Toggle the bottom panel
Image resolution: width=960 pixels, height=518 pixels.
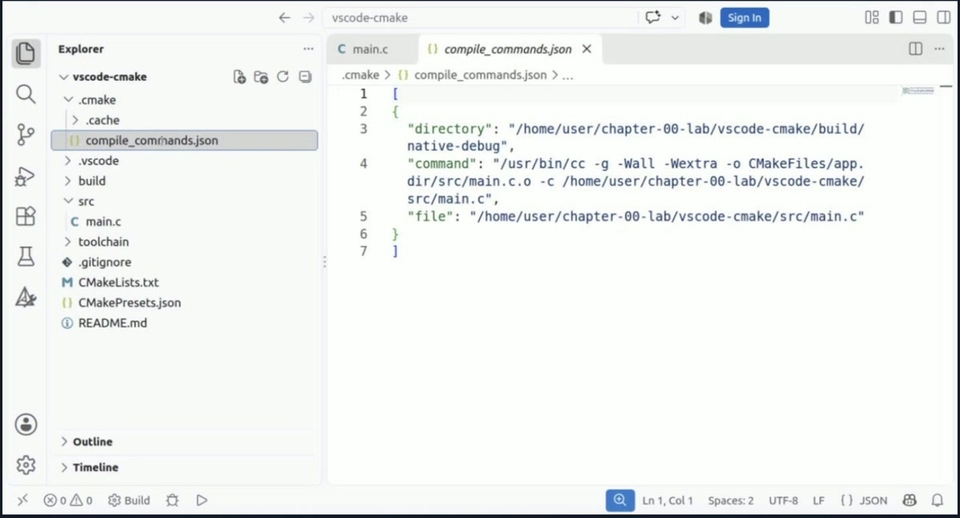point(920,18)
